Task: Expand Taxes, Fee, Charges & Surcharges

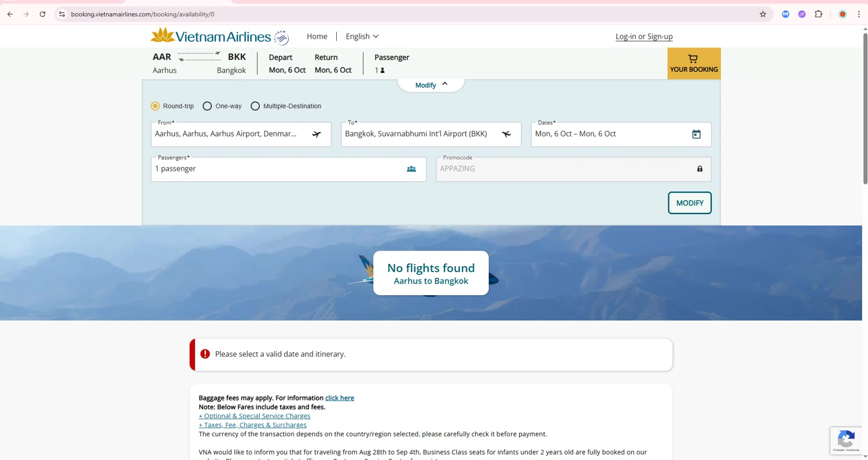Action: pos(252,425)
